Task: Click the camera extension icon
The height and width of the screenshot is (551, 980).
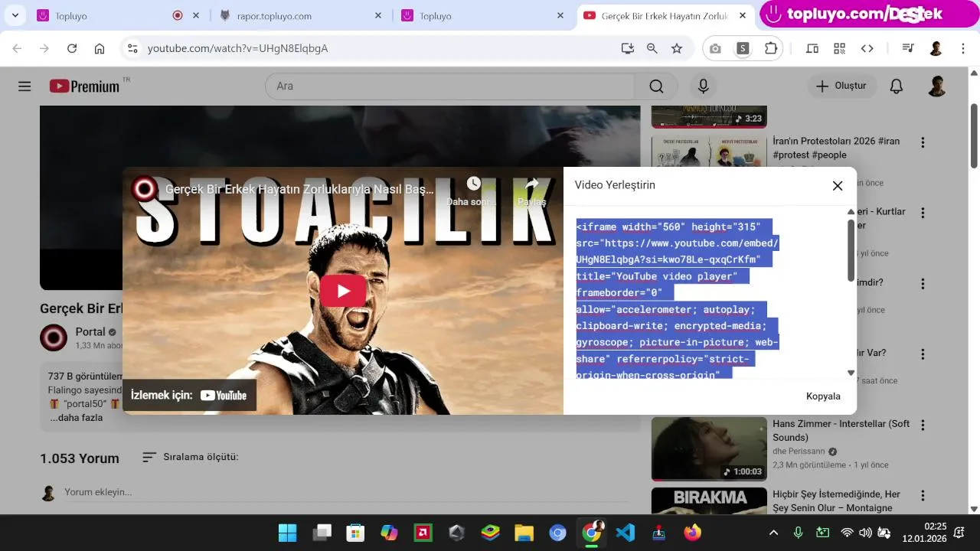Action: pyautogui.click(x=715, y=48)
